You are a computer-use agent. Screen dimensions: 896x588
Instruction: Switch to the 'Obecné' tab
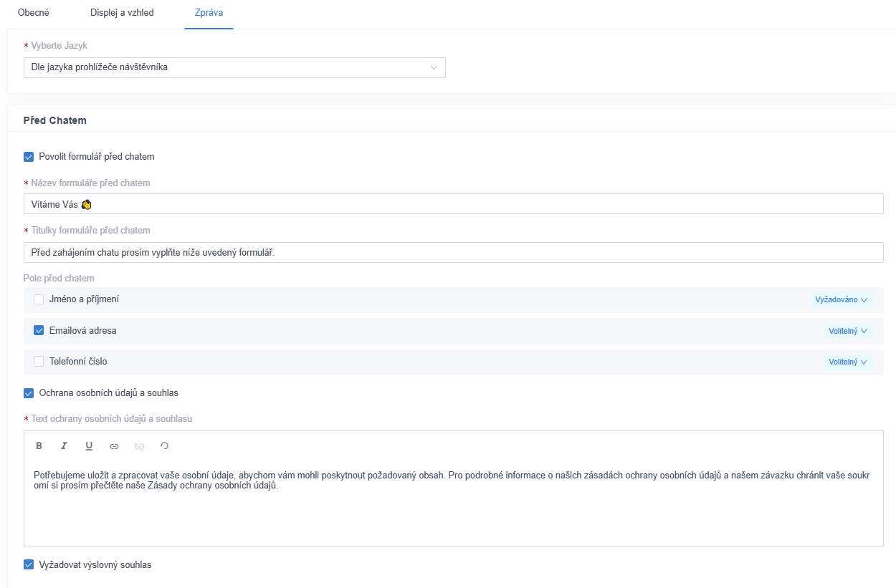pyautogui.click(x=34, y=13)
